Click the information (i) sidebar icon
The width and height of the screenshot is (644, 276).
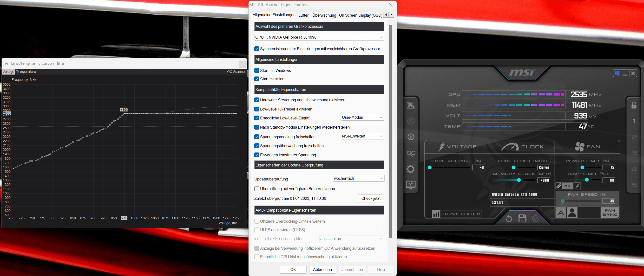click(x=411, y=137)
